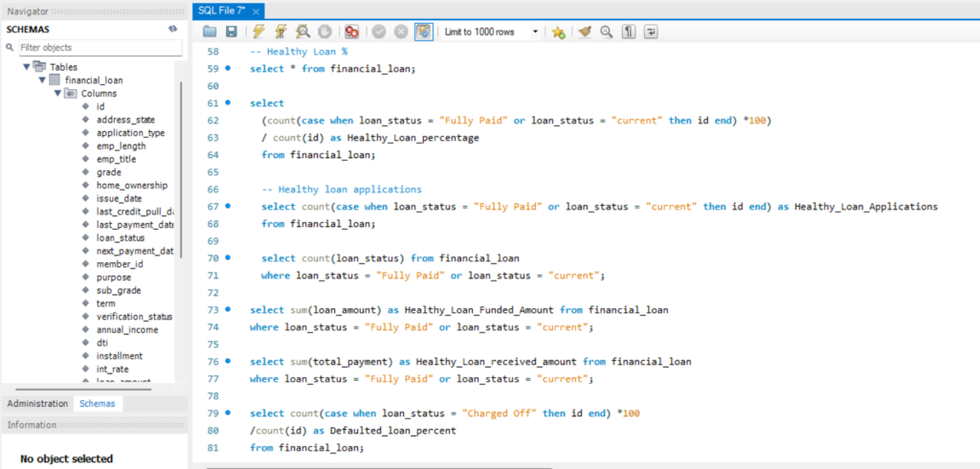
Task: Click the statement marker dot on line 76
Action: tap(228, 361)
